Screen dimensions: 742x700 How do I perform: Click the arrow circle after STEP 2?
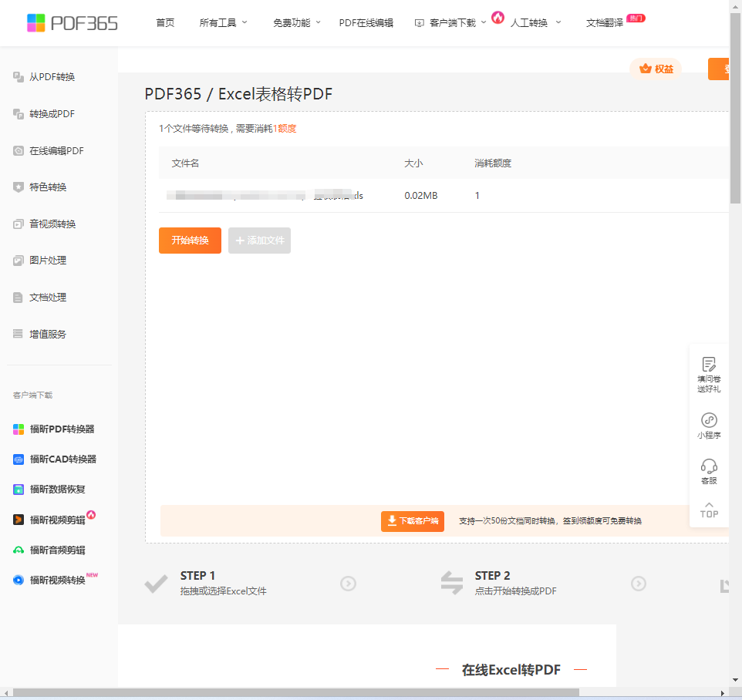tap(639, 583)
